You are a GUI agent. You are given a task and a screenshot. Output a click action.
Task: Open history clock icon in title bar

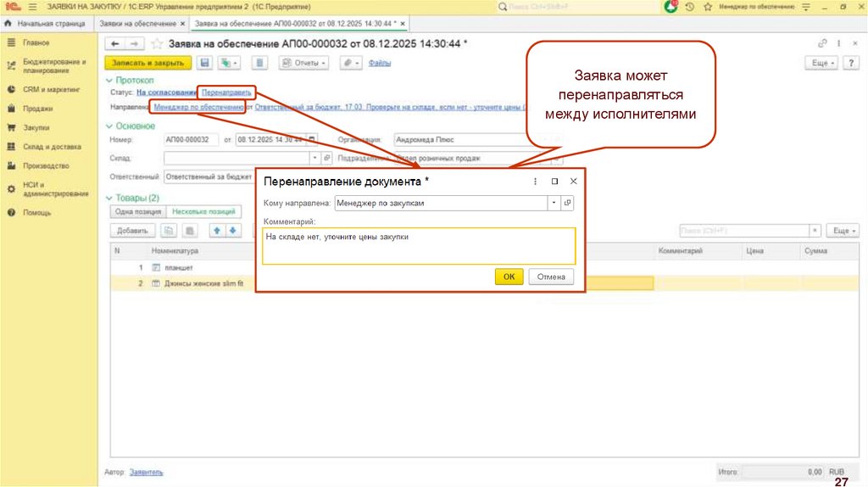(690, 7)
